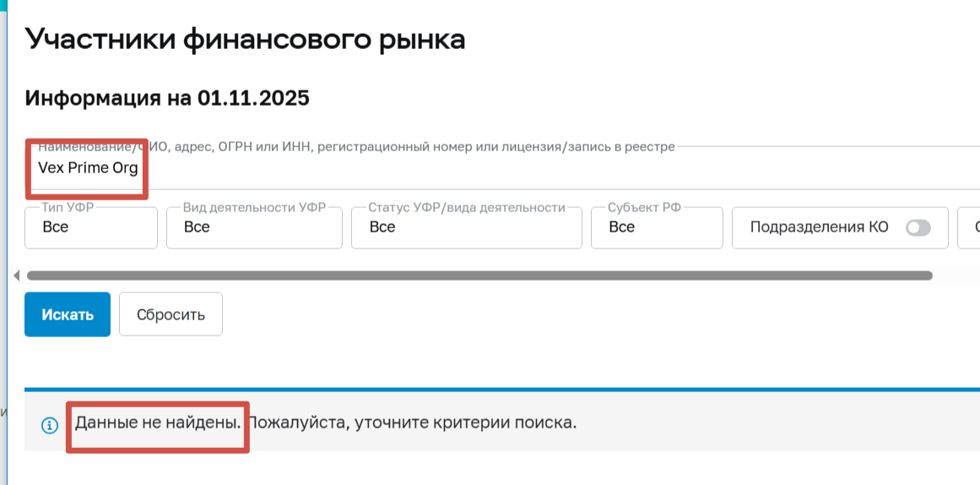Expand the Вид деятельности УФР dropdown
Screen dimensions: 980x485
[254, 227]
